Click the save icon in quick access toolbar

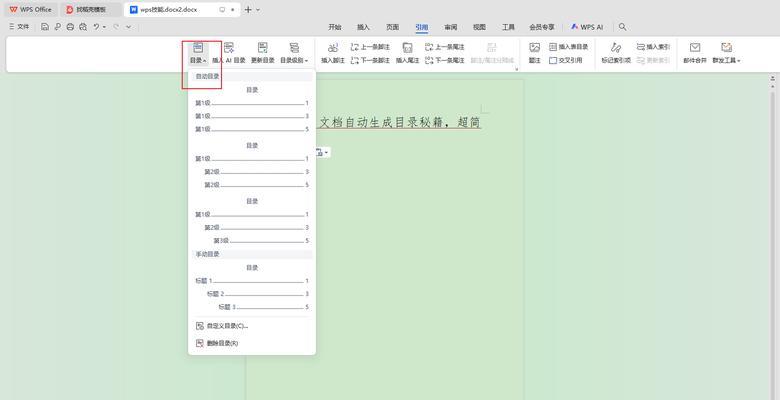click(45, 27)
